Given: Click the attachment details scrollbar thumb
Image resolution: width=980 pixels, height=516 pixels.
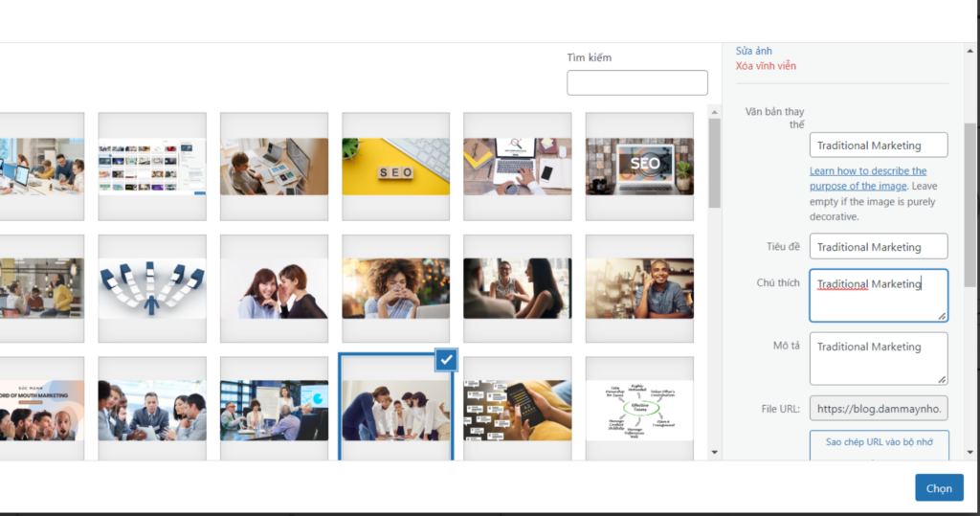Looking at the screenshot, I should [969, 205].
